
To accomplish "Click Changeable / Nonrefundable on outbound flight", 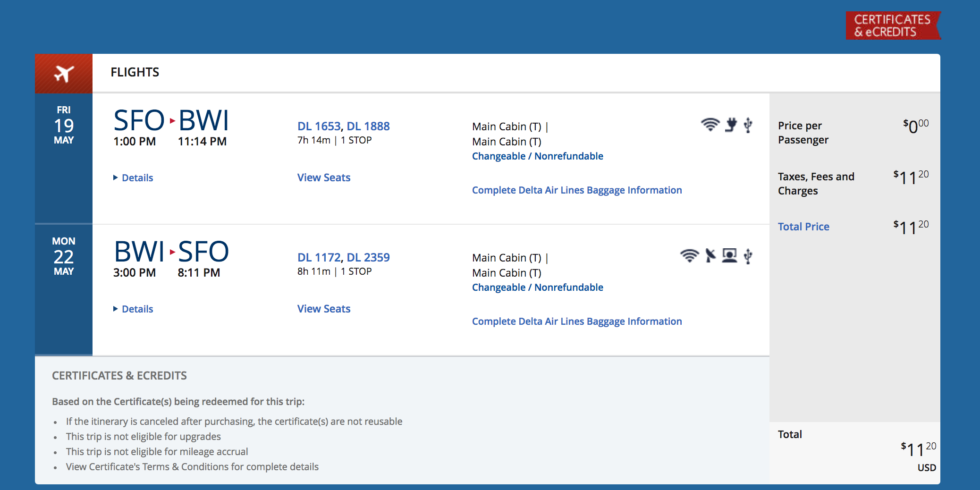I will click(x=537, y=156).
